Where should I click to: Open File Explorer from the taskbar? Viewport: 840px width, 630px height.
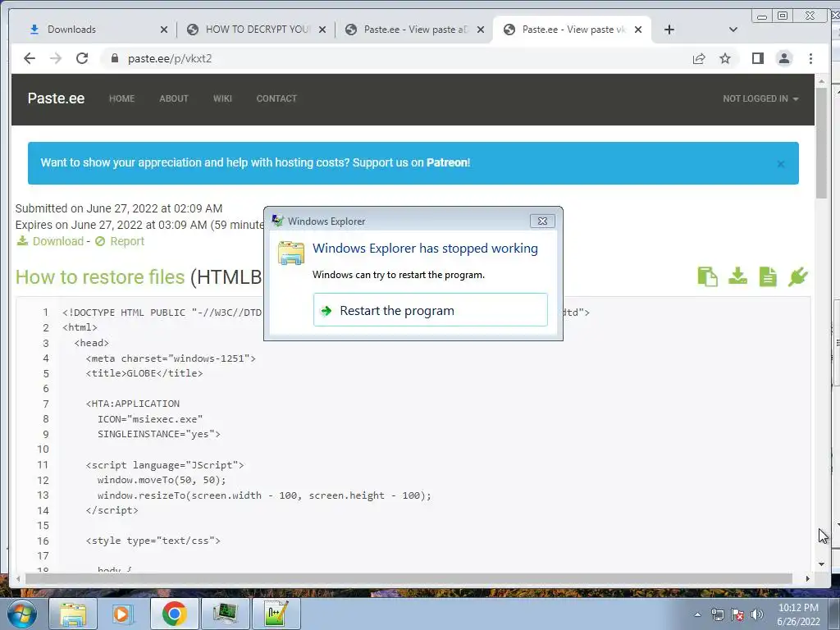point(73,614)
